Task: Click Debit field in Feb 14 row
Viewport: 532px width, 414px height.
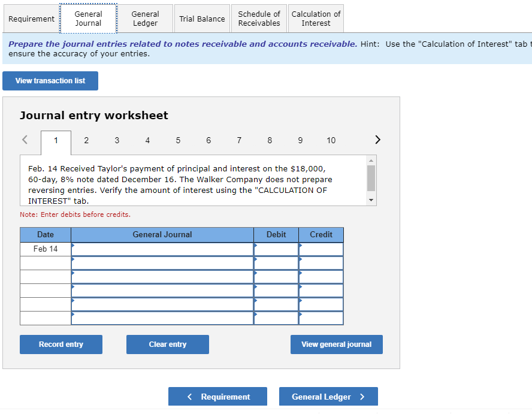Action: tap(276, 249)
